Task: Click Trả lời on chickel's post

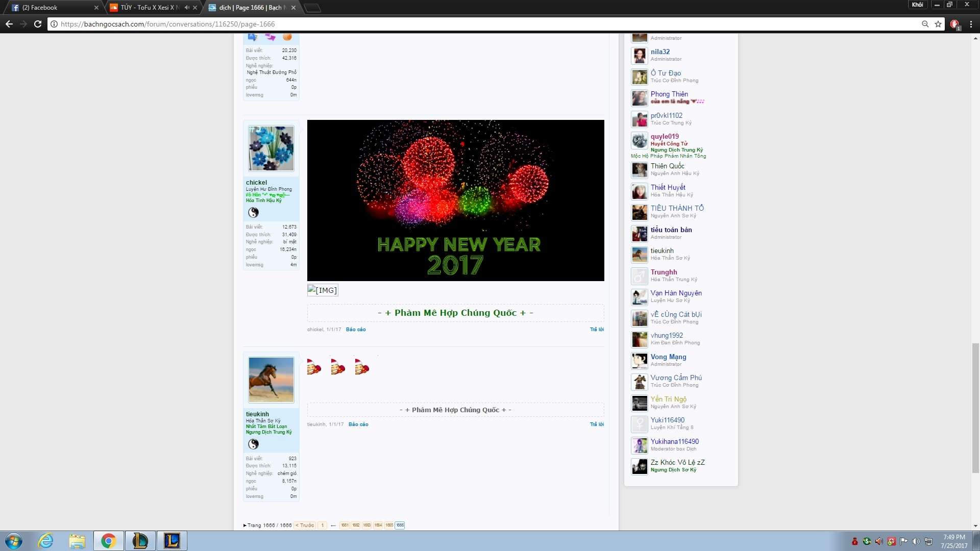Action: 597,330
